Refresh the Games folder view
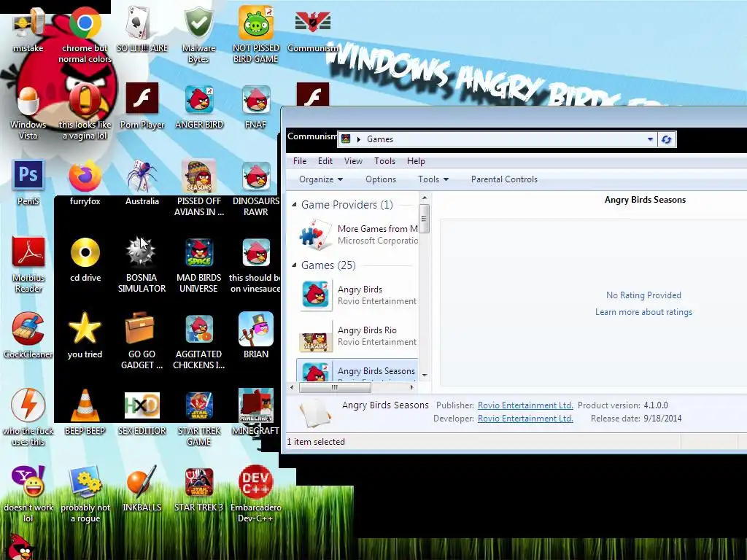This screenshot has height=560, width=747. 667,139
